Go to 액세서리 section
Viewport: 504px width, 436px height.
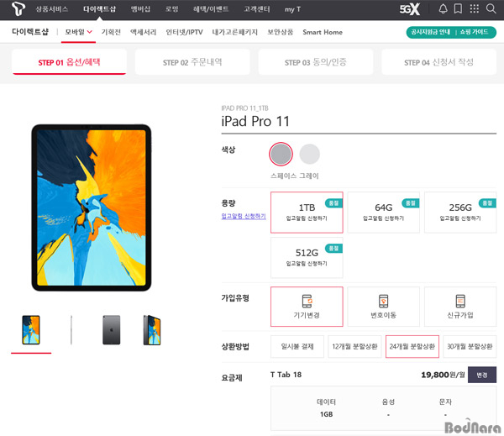click(143, 32)
